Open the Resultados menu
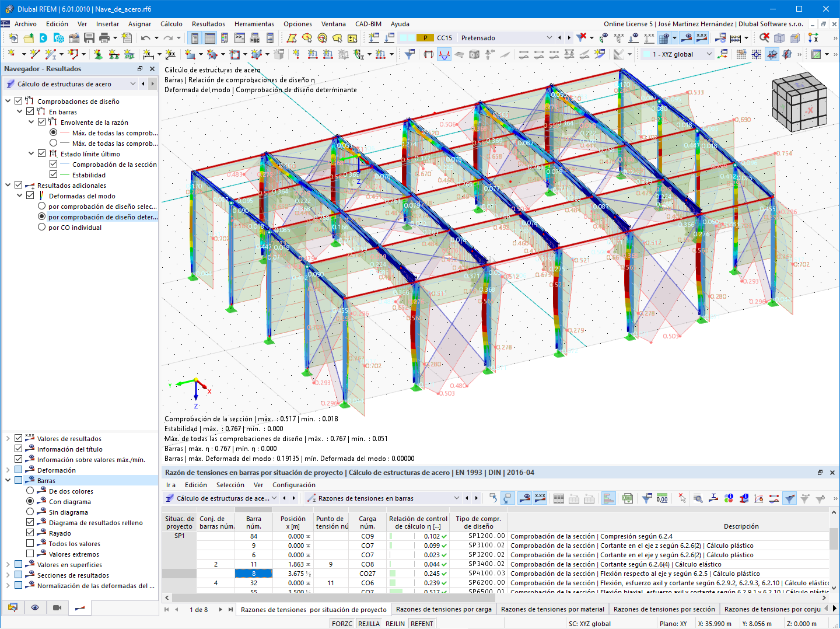 point(208,24)
